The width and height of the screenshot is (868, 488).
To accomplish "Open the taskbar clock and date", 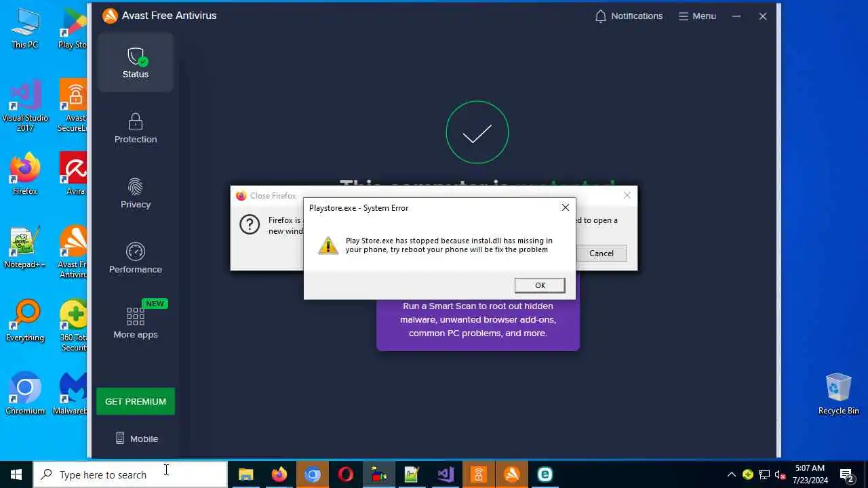I will pyautogui.click(x=810, y=474).
